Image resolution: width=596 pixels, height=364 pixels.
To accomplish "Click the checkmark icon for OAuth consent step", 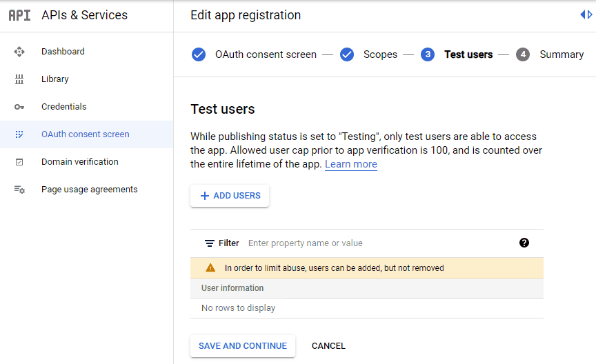I will (x=199, y=54).
